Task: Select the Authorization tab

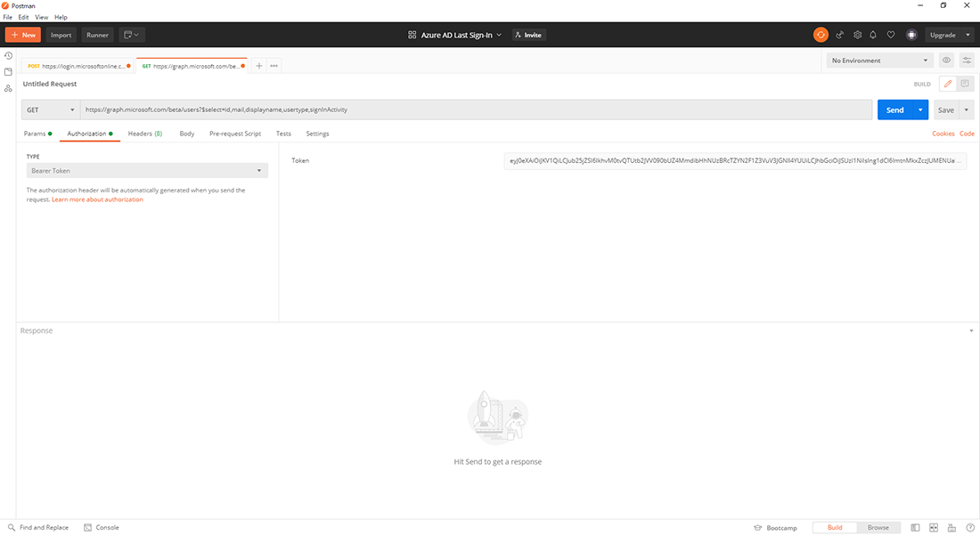Action: (90, 134)
